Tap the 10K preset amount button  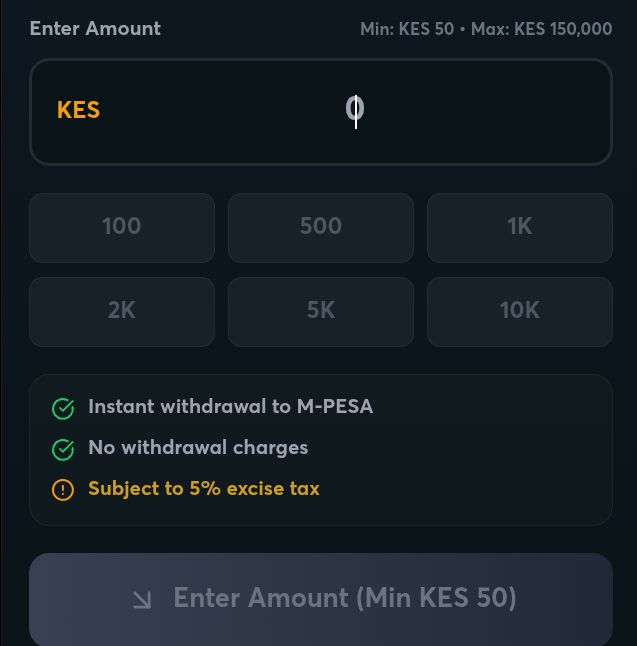[519, 311]
